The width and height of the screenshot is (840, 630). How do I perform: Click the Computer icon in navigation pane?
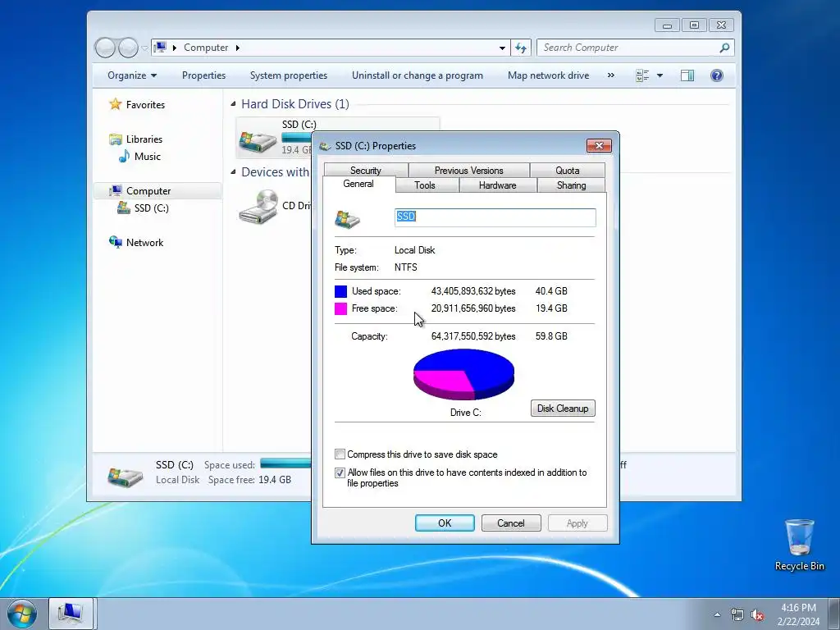pyautogui.click(x=115, y=190)
